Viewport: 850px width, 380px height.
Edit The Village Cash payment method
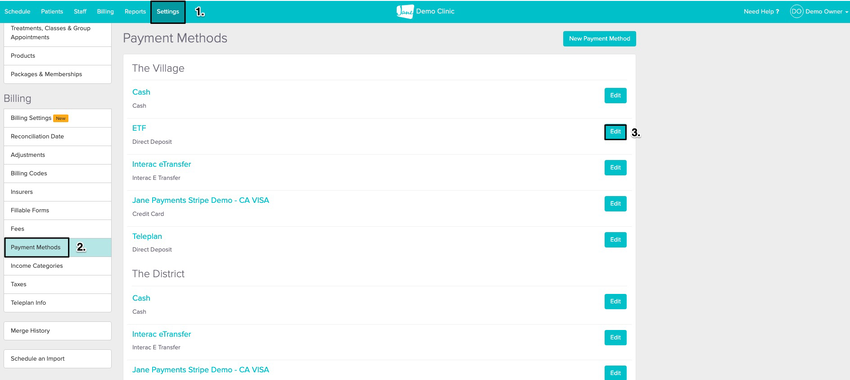pyautogui.click(x=615, y=95)
